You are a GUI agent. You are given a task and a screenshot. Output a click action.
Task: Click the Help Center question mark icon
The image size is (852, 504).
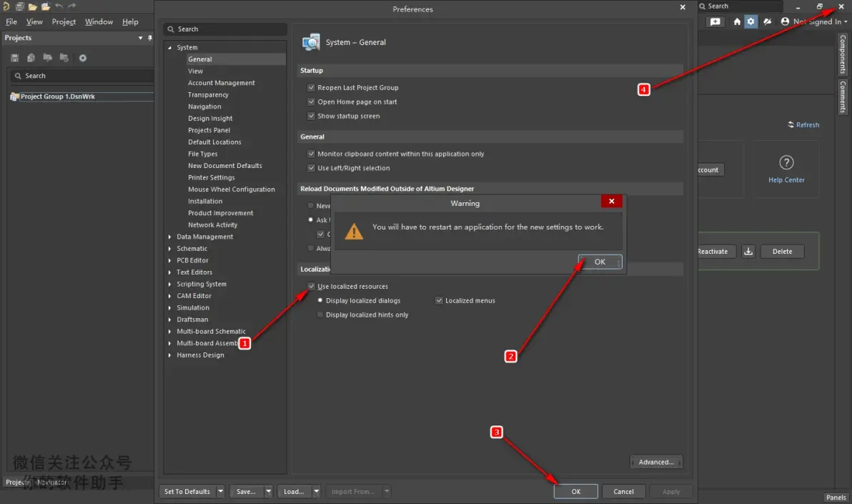tap(786, 162)
